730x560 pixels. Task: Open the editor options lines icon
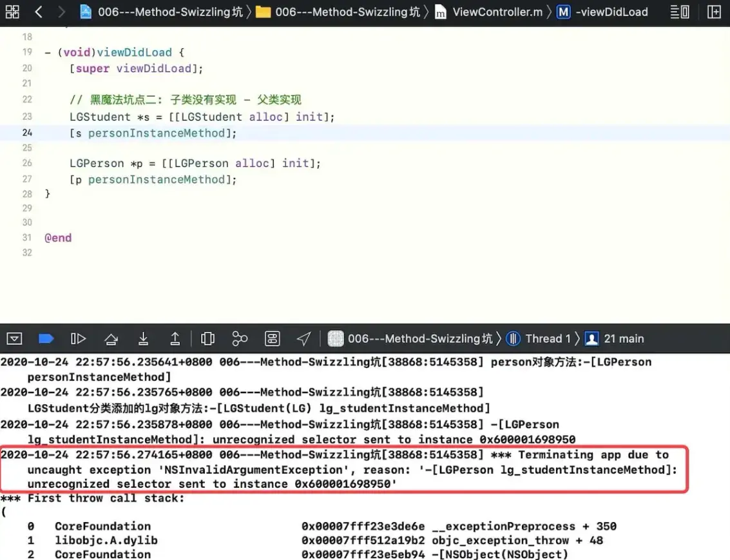[x=679, y=12]
